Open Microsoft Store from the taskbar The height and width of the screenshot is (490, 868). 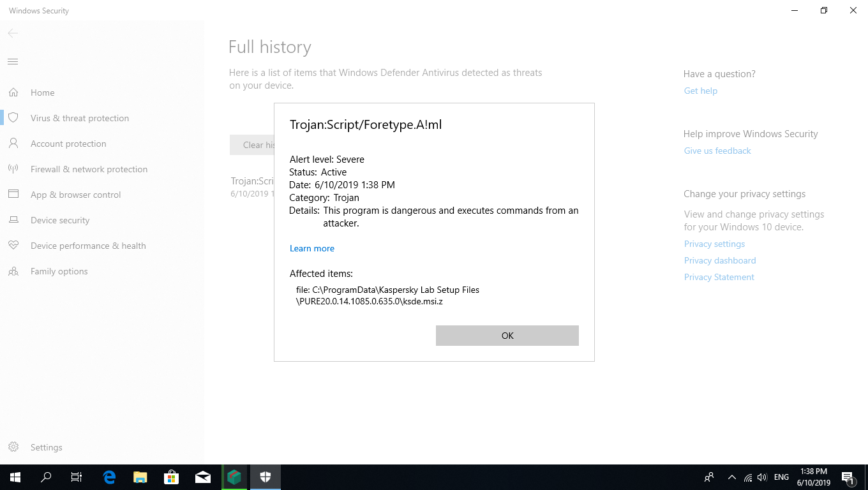coord(172,477)
